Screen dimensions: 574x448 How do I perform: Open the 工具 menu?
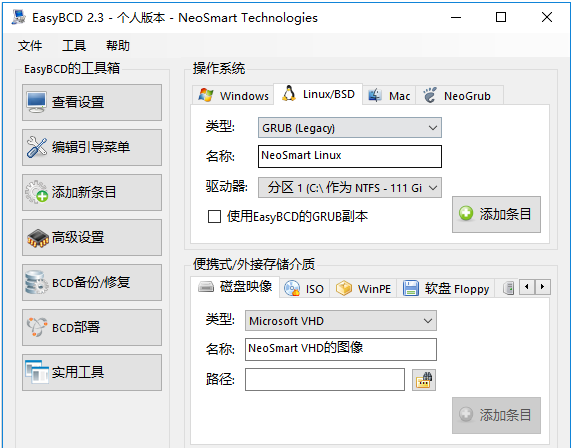pyautogui.click(x=74, y=46)
